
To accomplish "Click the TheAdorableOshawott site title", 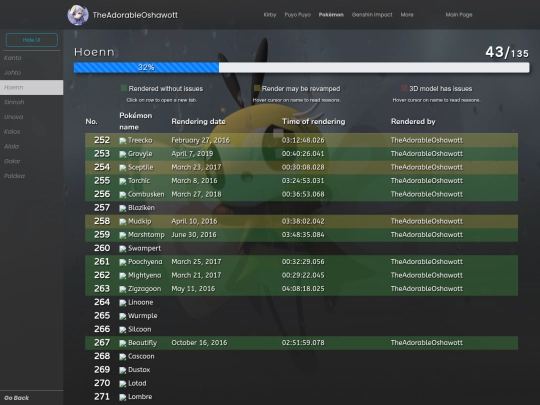I will [135, 15].
